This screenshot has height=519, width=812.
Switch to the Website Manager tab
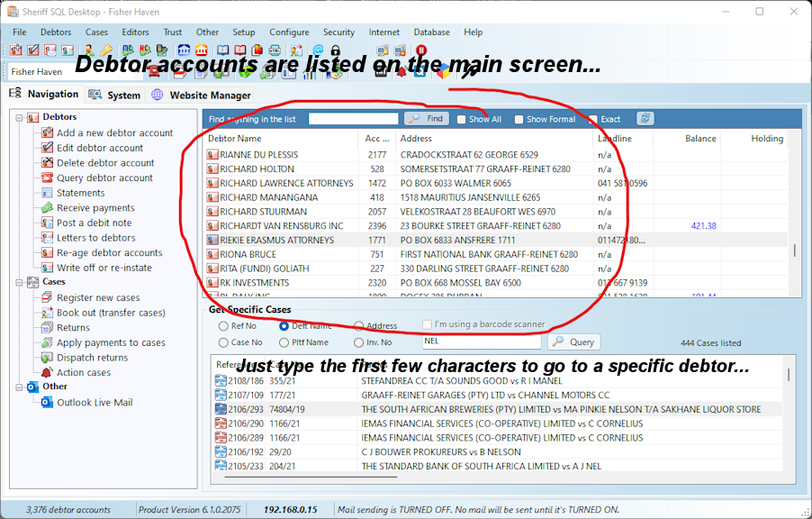pos(201,95)
